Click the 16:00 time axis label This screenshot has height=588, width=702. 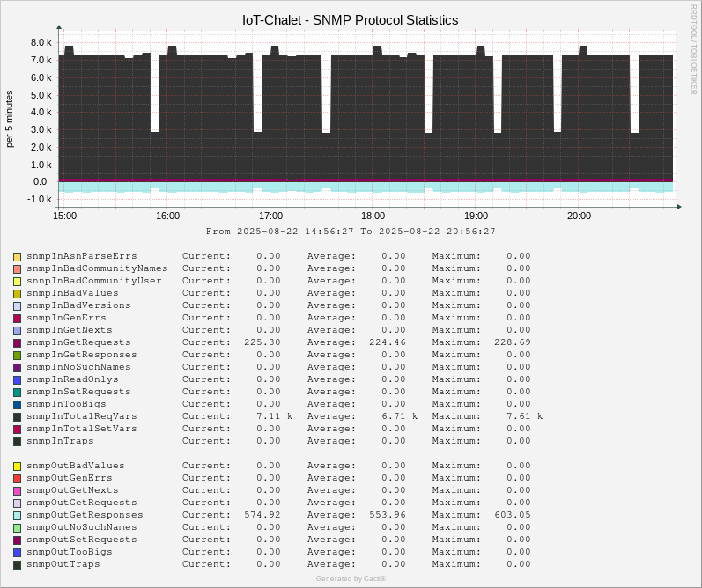(x=168, y=216)
